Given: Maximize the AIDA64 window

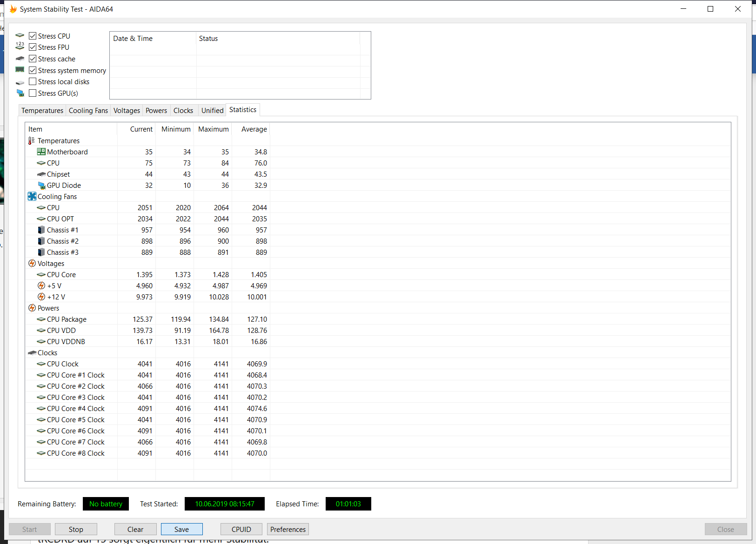Looking at the screenshot, I should point(710,9).
